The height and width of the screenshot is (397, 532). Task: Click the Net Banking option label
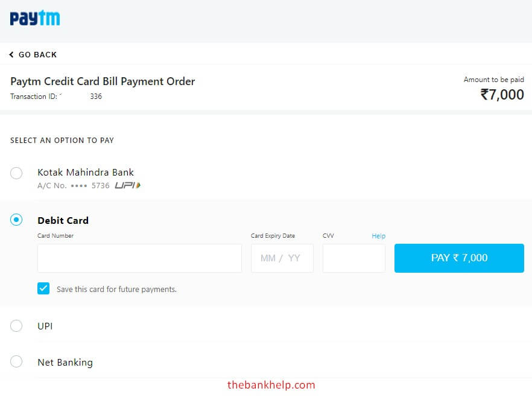(x=65, y=363)
